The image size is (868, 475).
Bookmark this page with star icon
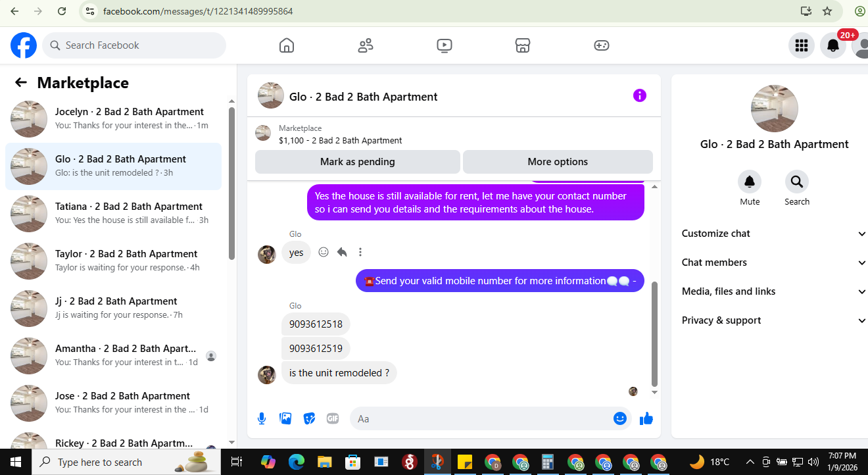pyautogui.click(x=827, y=11)
